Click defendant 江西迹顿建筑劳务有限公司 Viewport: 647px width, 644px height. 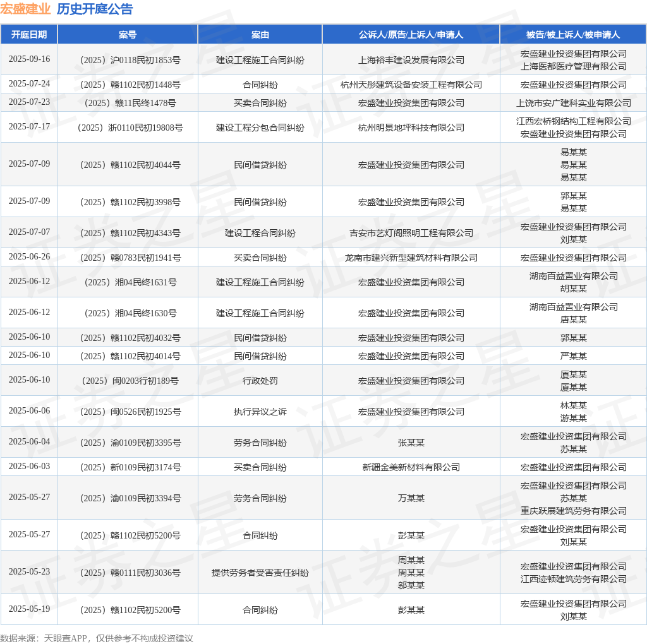[x=573, y=579]
